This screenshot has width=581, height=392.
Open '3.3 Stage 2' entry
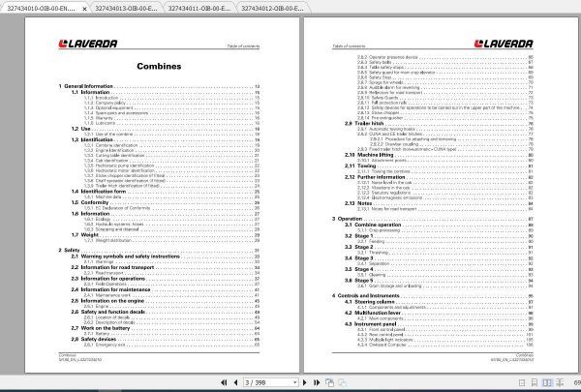click(x=439, y=247)
